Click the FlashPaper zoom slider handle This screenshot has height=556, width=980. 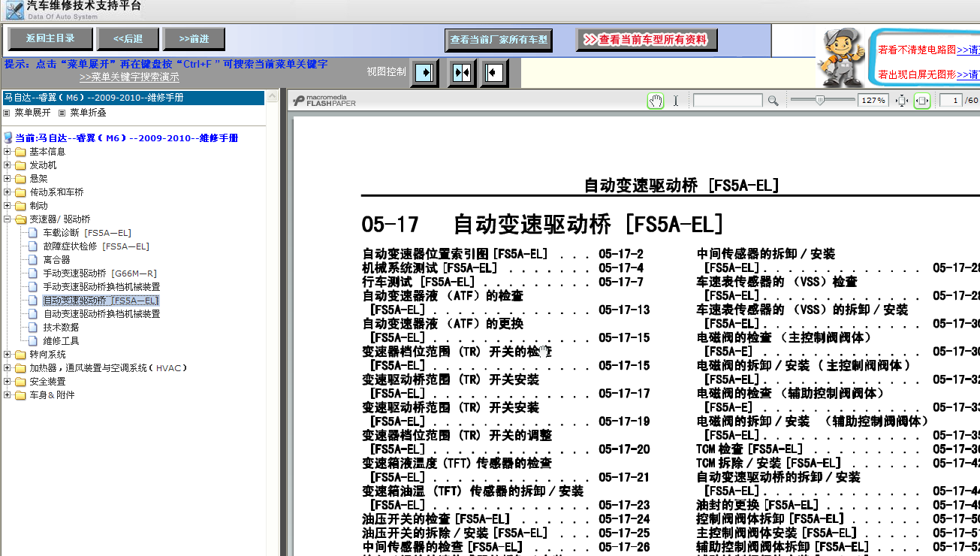pos(819,100)
